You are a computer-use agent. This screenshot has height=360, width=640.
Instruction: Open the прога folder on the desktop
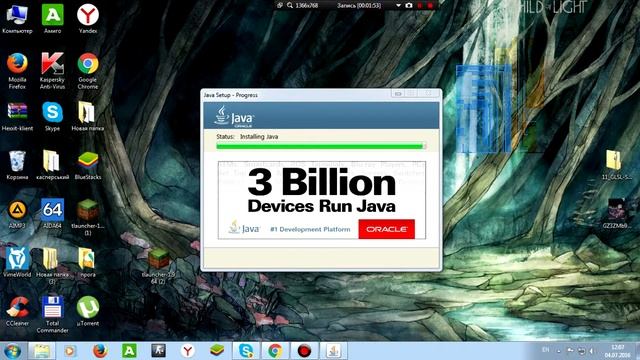pos(88,262)
